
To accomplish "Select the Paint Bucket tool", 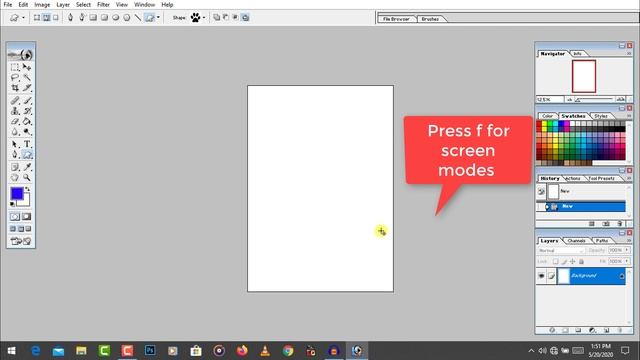I will coord(27,121).
